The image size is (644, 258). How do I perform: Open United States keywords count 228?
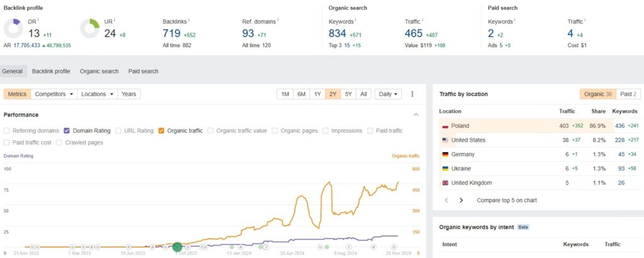coord(620,140)
